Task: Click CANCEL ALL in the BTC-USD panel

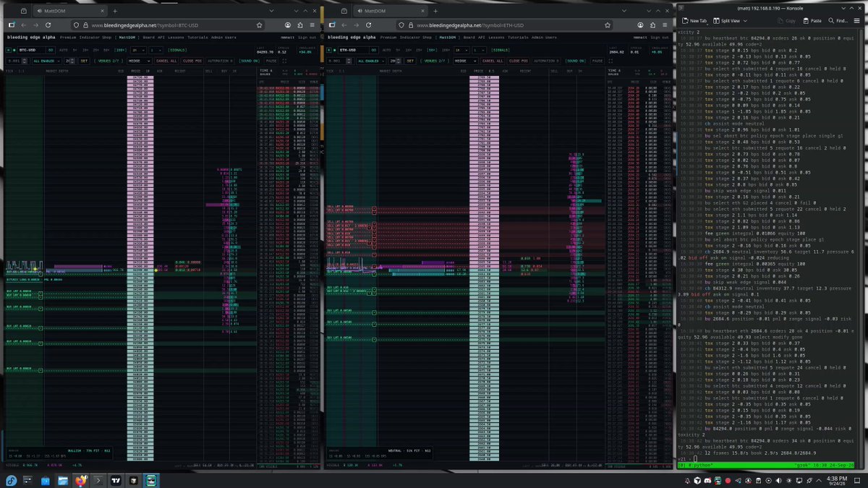Action: (x=166, y=61)
